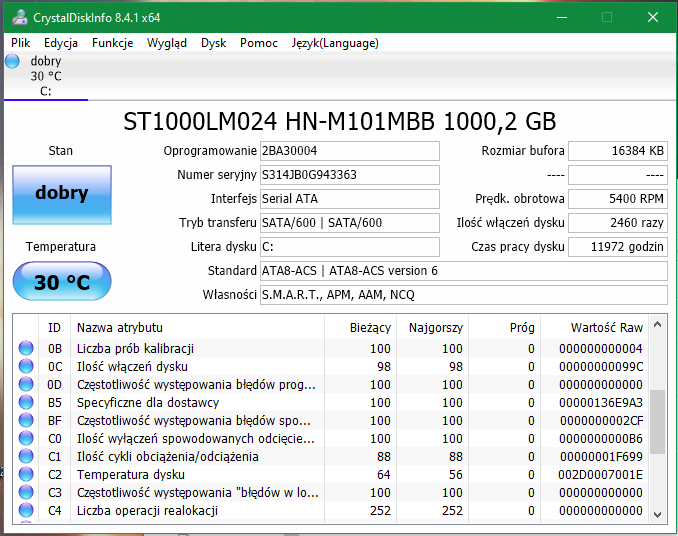Open the Edycja menu
Screen dimensions: 678x536
pos(61,43)
